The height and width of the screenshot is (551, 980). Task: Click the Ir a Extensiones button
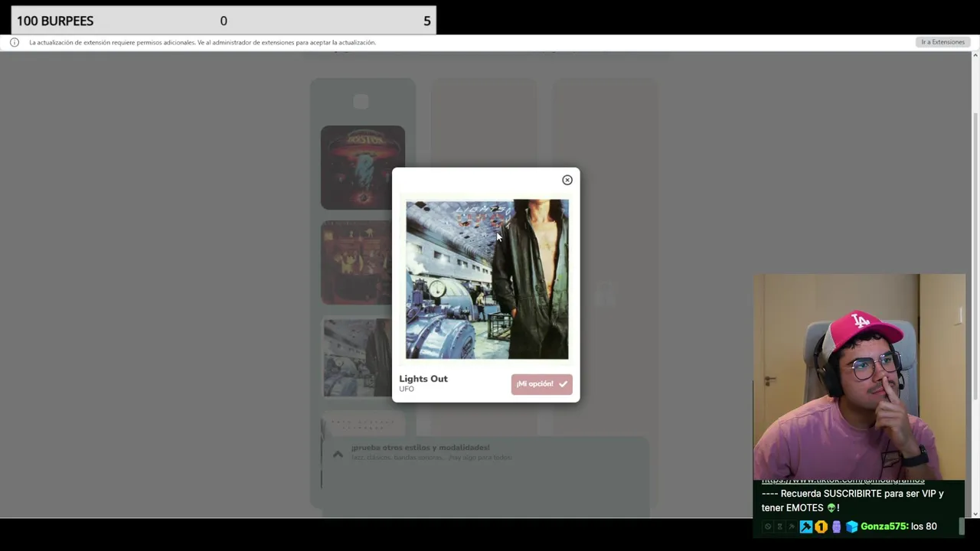click(942, 42)
